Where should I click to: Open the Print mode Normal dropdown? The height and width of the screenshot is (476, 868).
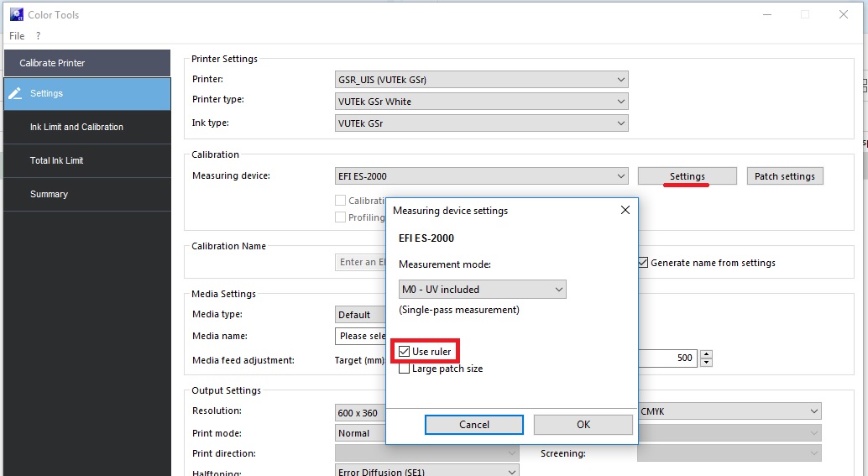(x=360, y=433)
